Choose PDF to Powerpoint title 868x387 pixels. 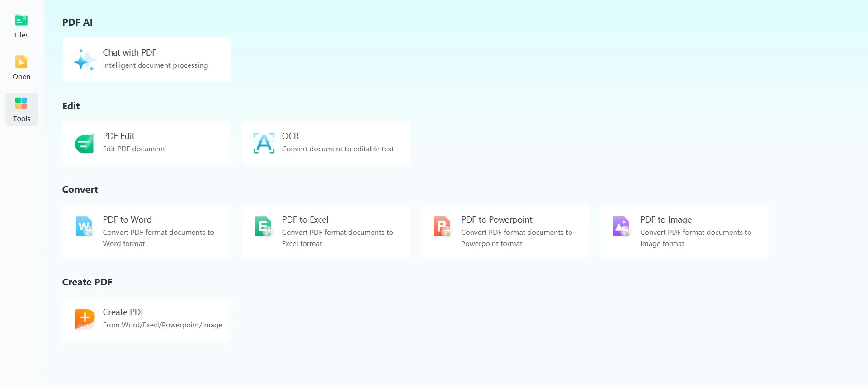496,219
